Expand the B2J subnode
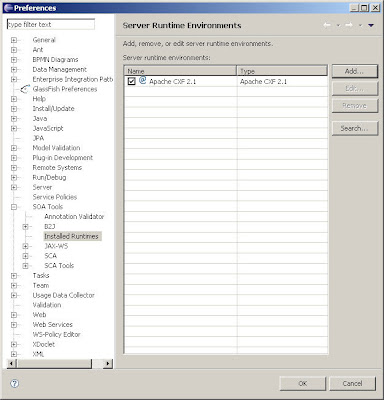 click(25, 227)
